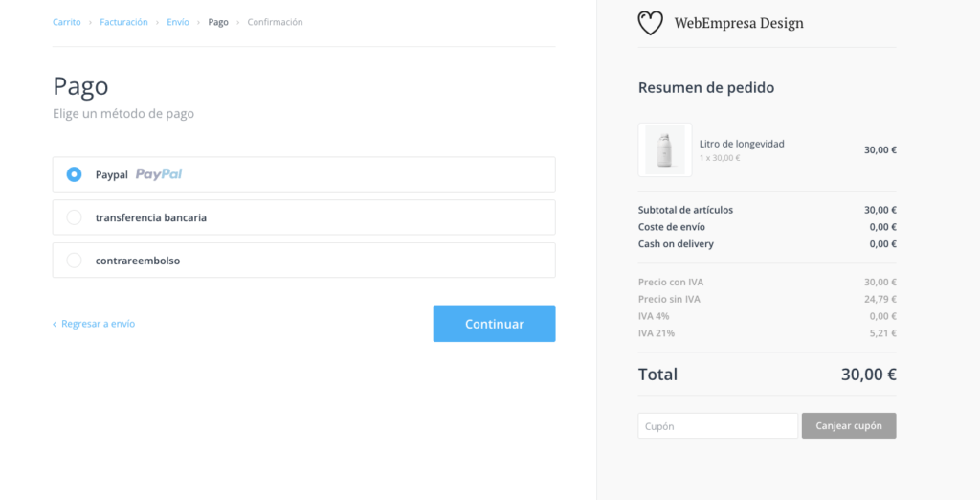This screenshot has width=980, height=500.
Task: Go to the Carrito breadcrumb step
Action: pyautogui.click(x=66, y=22)
